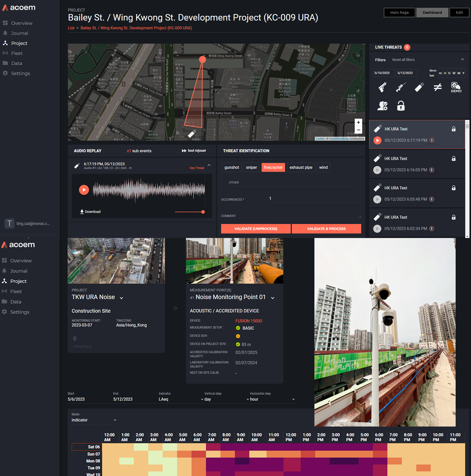
Task: Open the Noise Monitoring Point 01 dropdown
Action: 272,298
